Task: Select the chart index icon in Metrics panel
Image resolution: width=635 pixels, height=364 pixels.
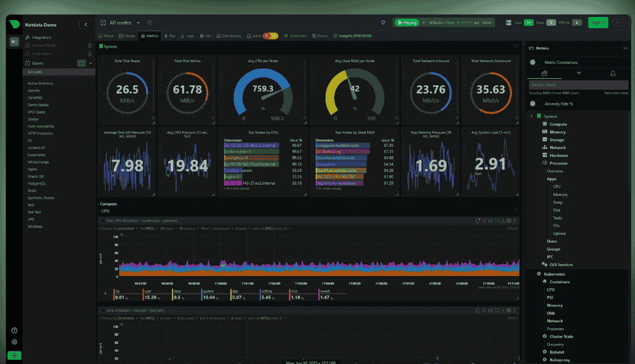Action: pyautogui.click(x=544, y=73)
